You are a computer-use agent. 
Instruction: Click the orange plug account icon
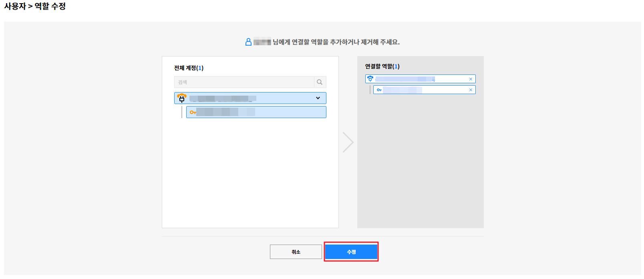pyautogui.click(x=182, y=98)
